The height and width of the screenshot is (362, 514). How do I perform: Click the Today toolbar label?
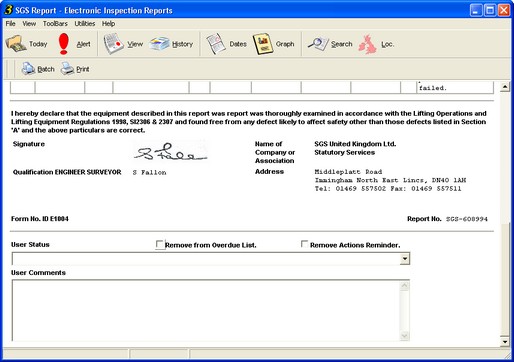coord(38,44)
